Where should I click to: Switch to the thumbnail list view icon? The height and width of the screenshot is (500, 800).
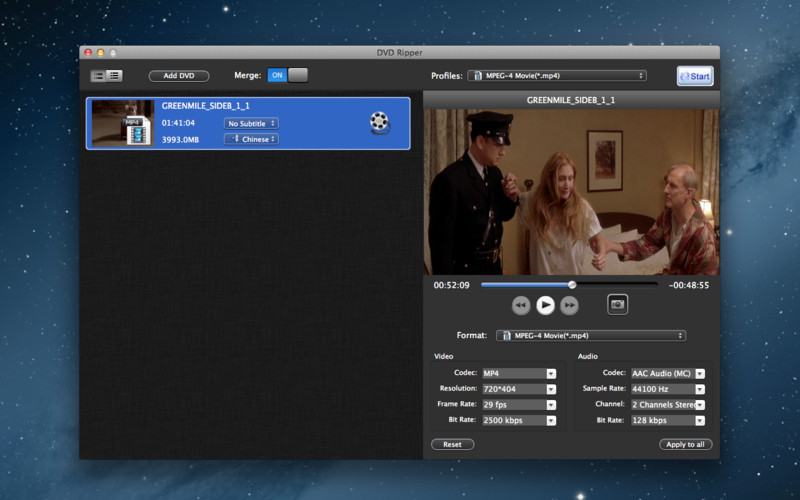(98, 76)
